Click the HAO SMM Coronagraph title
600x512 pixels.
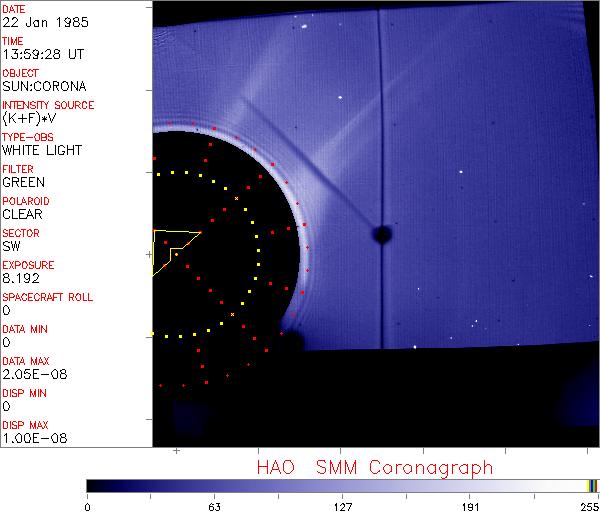pos(375,467)
